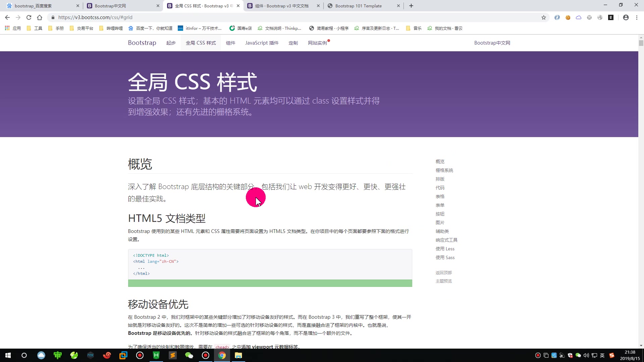The width and height of the screenshot is (644, 362).
Task: Open the 哔哩哔哩 bookmarks folder
Action: click(x=111, y=28)
